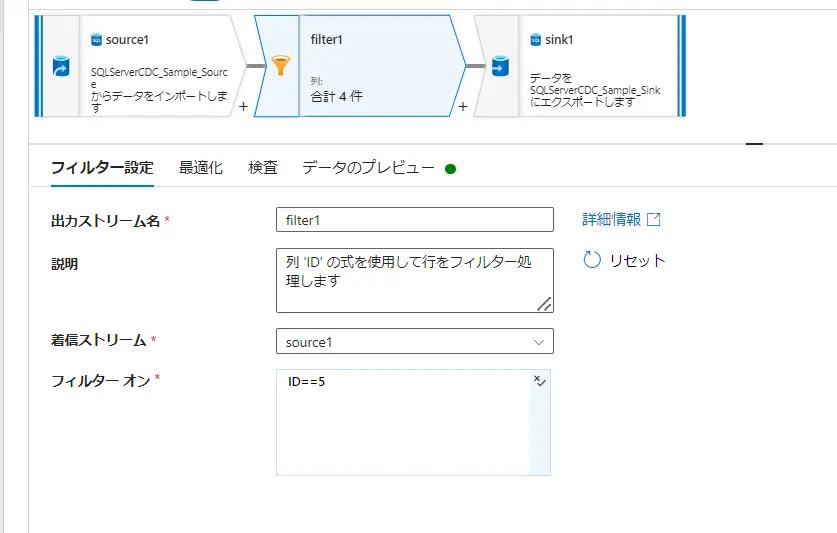Open the expression builder icon in the filter box

540,381
